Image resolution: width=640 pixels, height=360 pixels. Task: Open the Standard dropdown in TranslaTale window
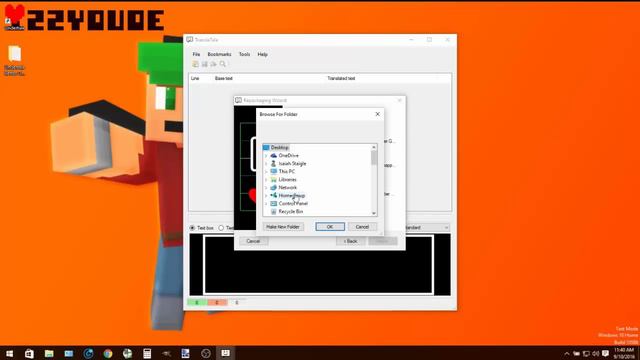pos(427,227)
